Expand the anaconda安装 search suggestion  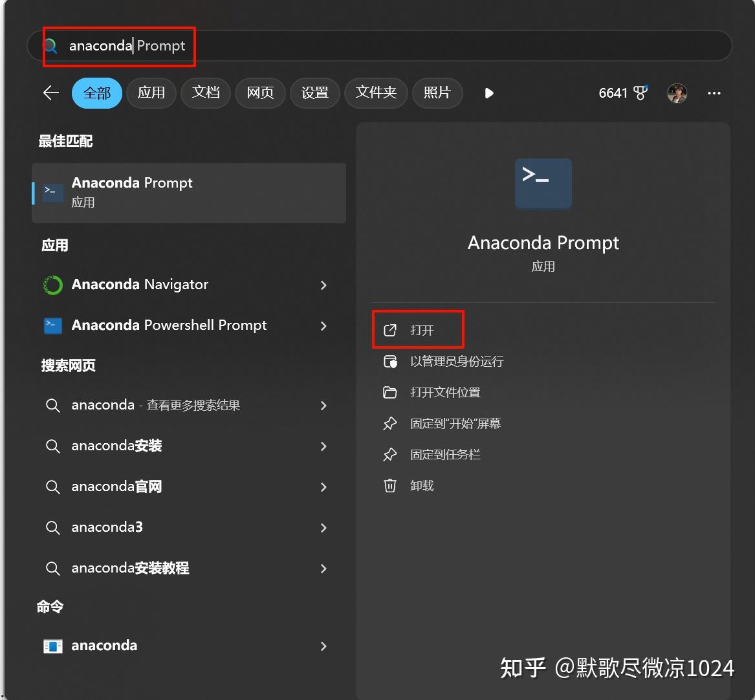[323, 446]
